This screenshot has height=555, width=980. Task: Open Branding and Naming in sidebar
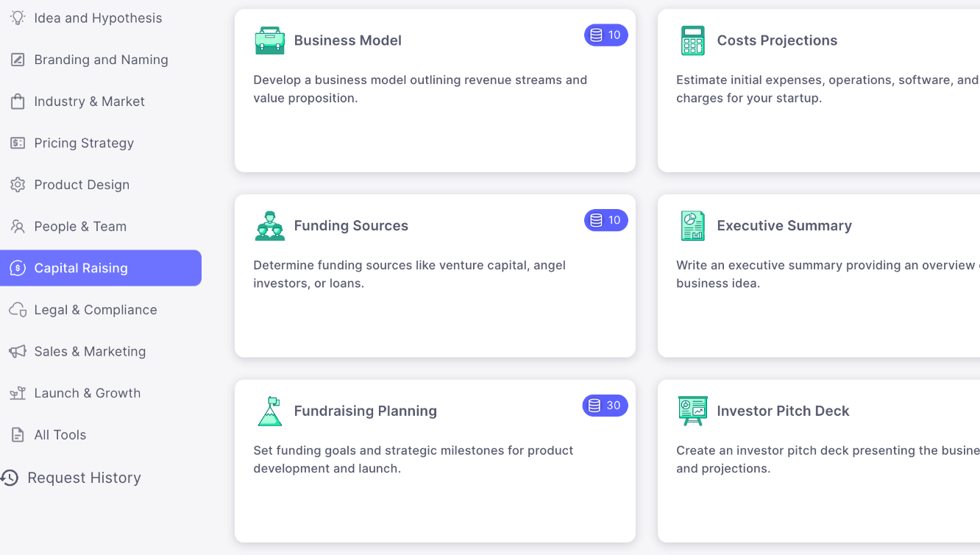(101, 60)
